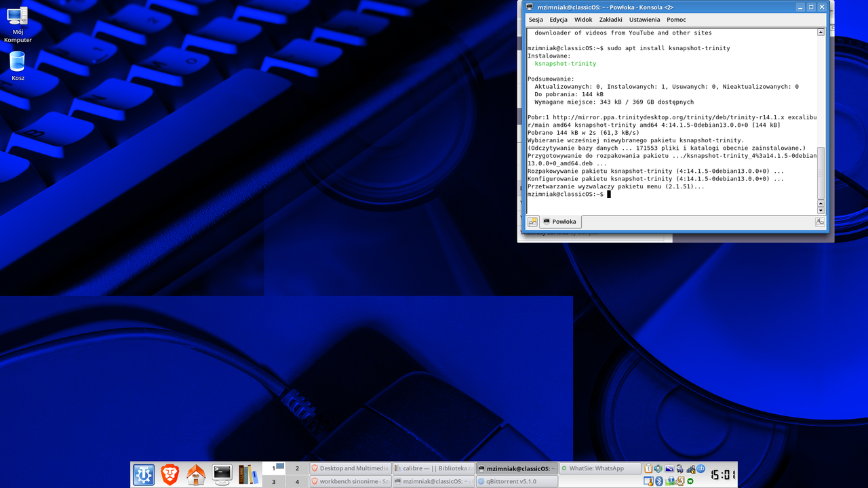This screenshot has height=488, width=868.
Task: Open the Calibre books launcher
Action: coord(249,474)
